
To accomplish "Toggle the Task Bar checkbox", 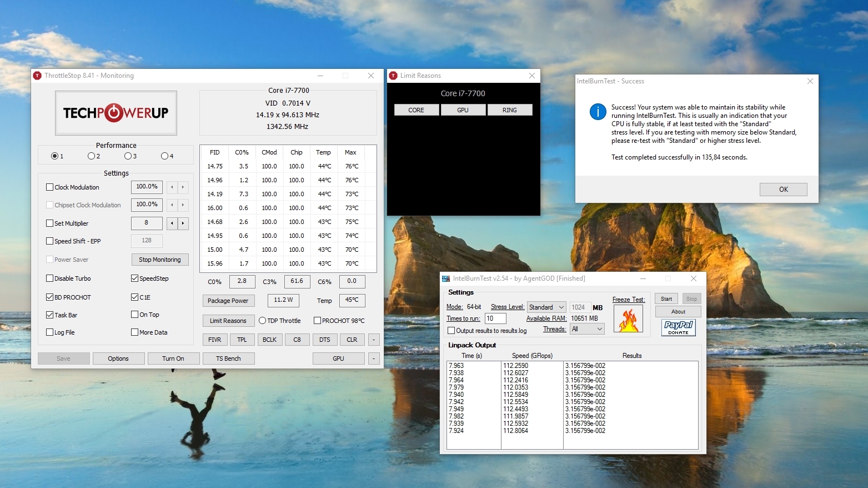I will coord(49,315).
